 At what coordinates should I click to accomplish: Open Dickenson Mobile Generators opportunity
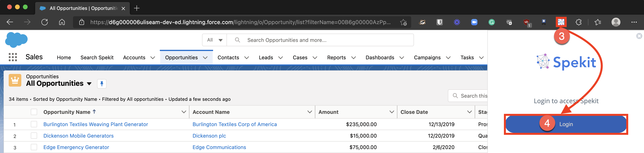coord(78,136)
